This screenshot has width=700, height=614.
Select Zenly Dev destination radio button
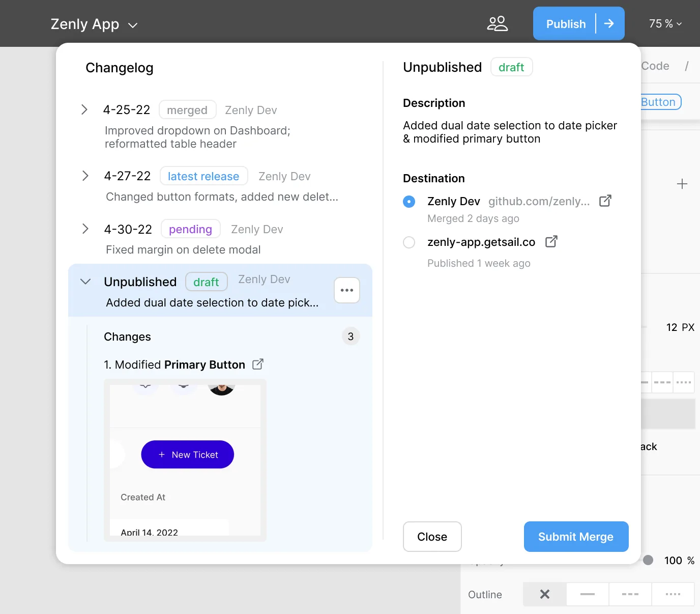[x=409, y=202]
